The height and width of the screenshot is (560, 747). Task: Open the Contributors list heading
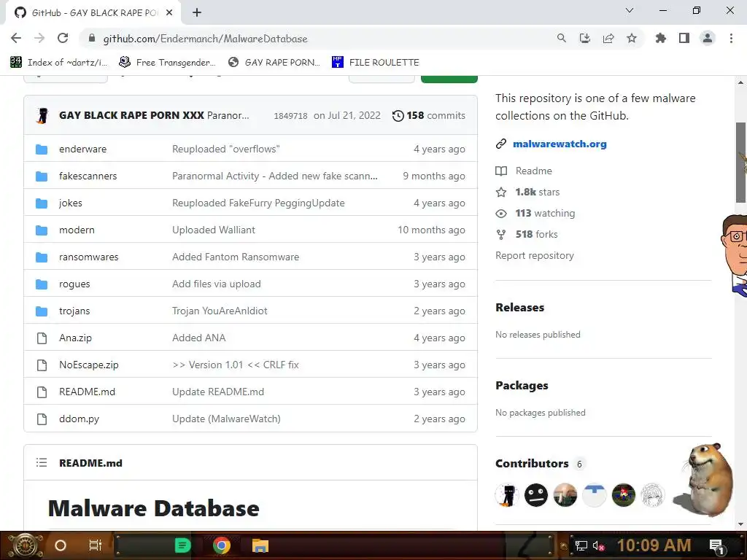(532, 464)
